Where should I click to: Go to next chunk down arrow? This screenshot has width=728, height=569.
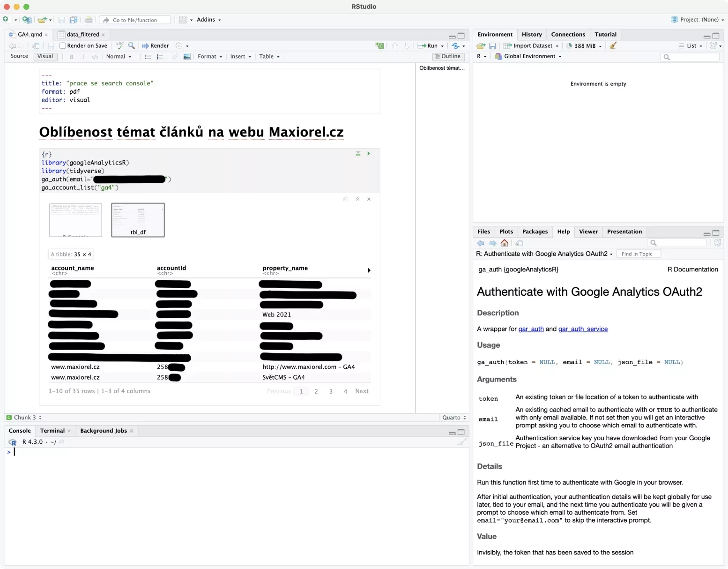(x=407, y=46)
